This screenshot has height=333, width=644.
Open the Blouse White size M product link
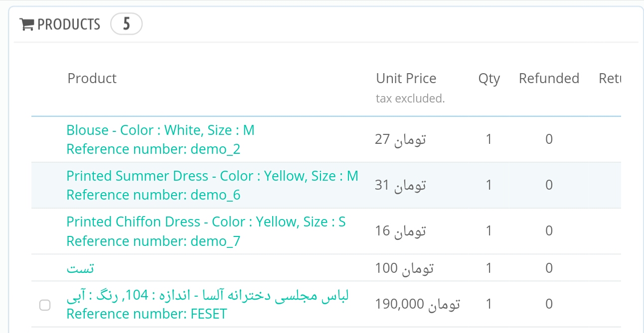[x=160, y=130]
